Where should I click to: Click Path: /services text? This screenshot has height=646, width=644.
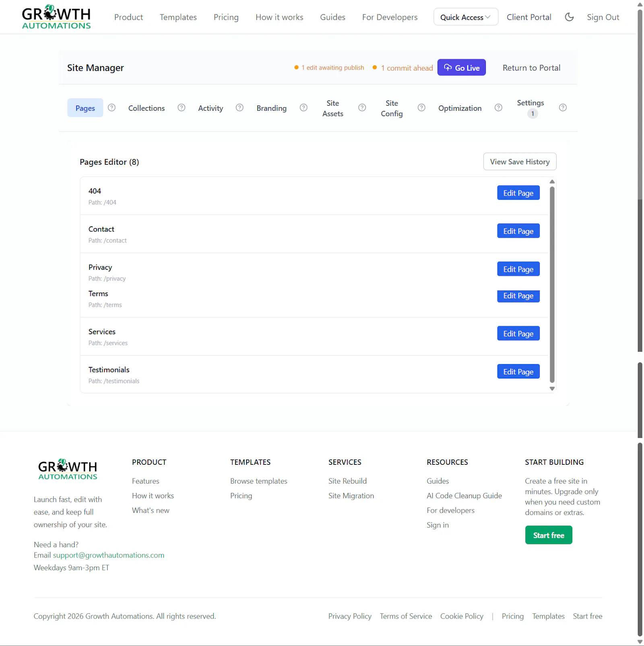(x=108, y=343)
